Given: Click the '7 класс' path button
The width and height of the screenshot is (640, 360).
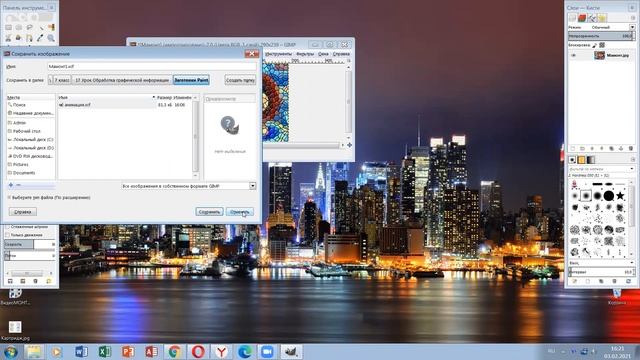Looking at the screenshot, I should tap(62, 80).
